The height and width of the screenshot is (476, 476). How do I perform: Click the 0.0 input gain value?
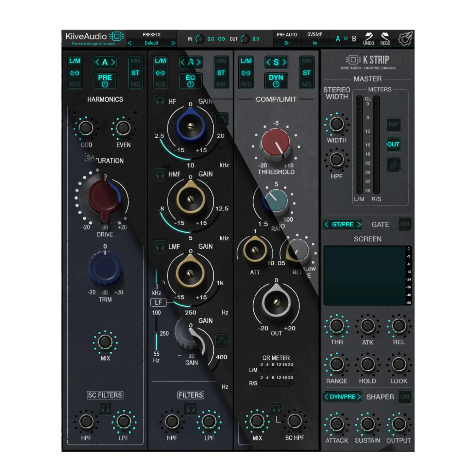point(211,39)
